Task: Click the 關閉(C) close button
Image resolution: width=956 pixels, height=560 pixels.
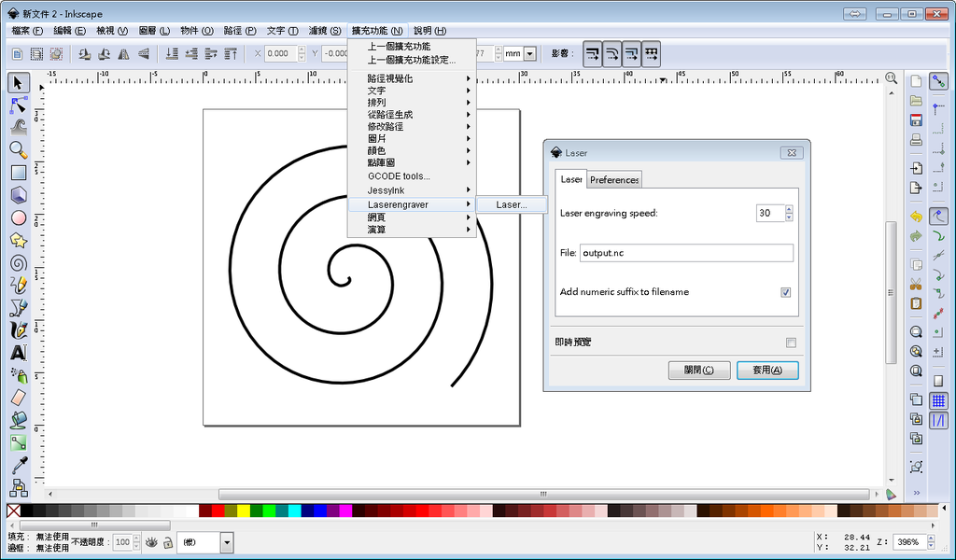Action: click(698, 370)
